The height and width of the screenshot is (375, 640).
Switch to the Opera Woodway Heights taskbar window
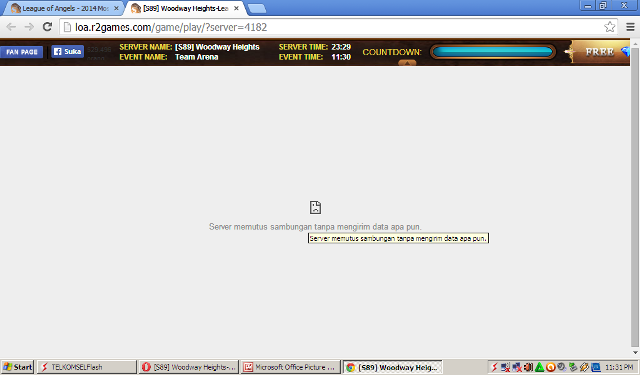coord(188,367)
